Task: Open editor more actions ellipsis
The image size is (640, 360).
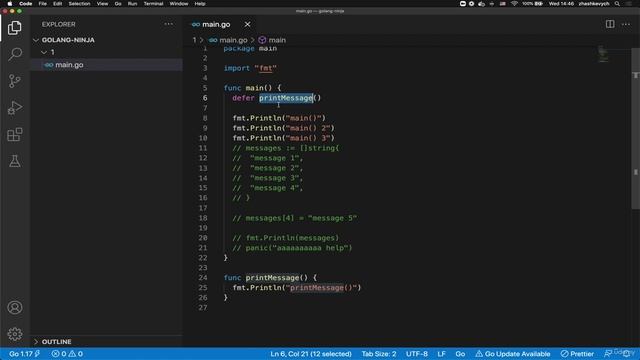Action: click(626, 24)
